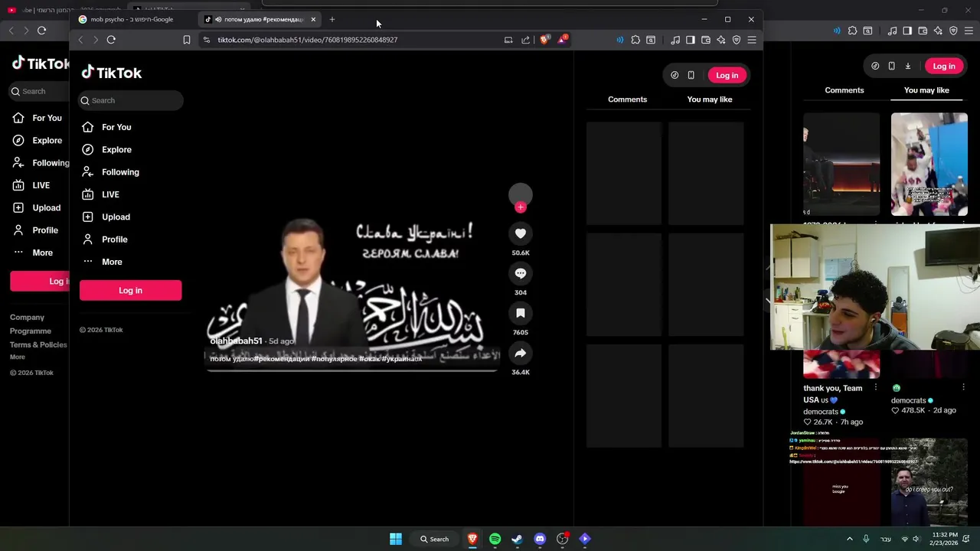Screen dimensions: 980x551
Task: Open volume control in system tray
Action: [916, 539]
